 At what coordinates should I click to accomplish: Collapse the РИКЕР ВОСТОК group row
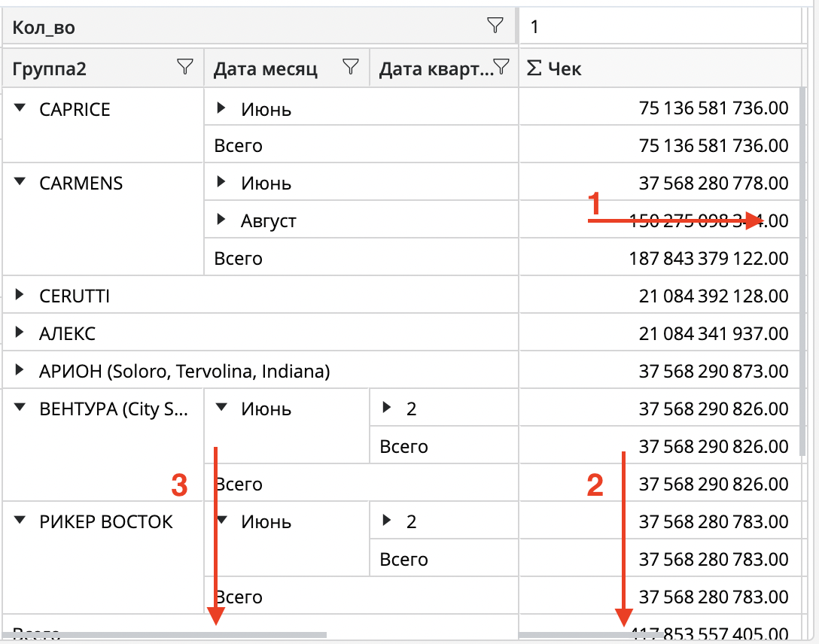20,521
